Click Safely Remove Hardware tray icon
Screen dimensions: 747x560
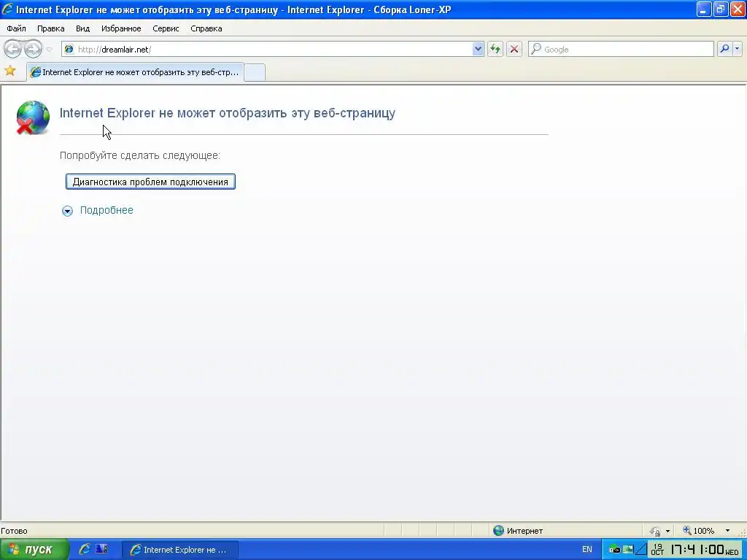pos(614,550)
